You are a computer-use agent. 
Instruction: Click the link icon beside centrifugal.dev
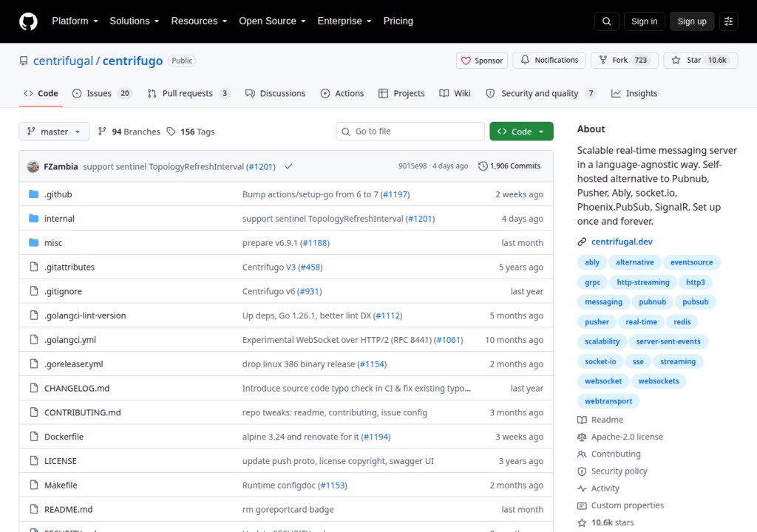583,242
